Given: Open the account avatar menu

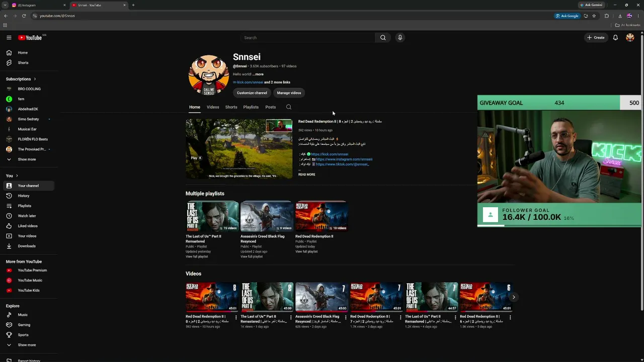Looking at the screenshot, I should pos(630,38).
